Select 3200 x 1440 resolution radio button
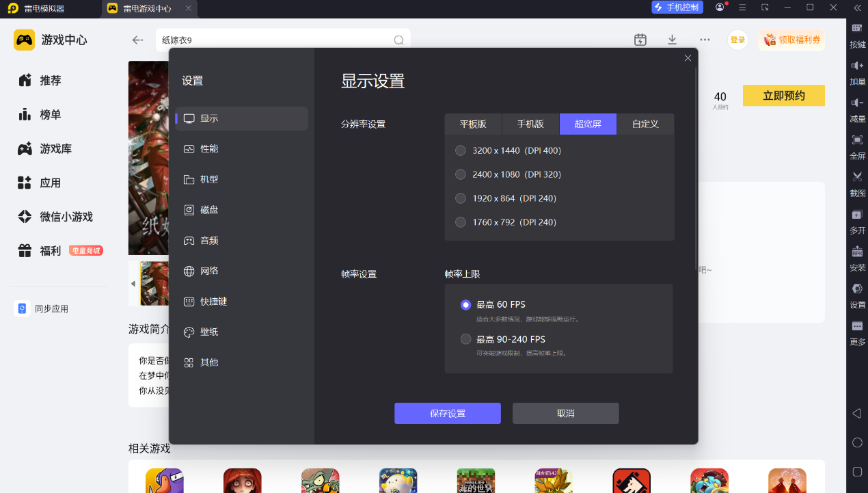868x493 pixels. 461,150
